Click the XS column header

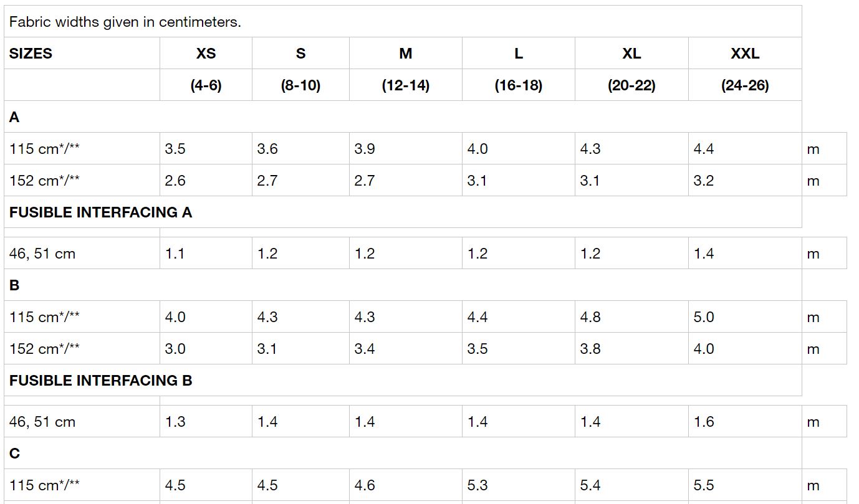[x=206, y=54]
